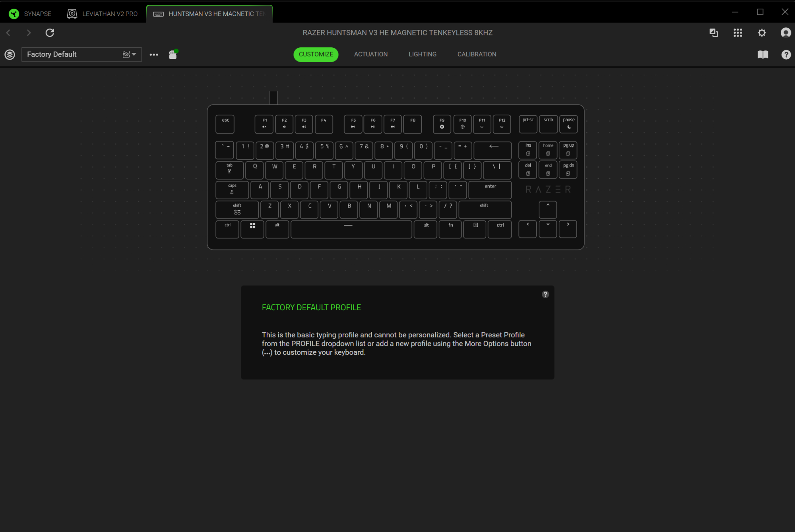Open the Synapse home tab
The image size is (795, 532).
(x=30, y=14)
